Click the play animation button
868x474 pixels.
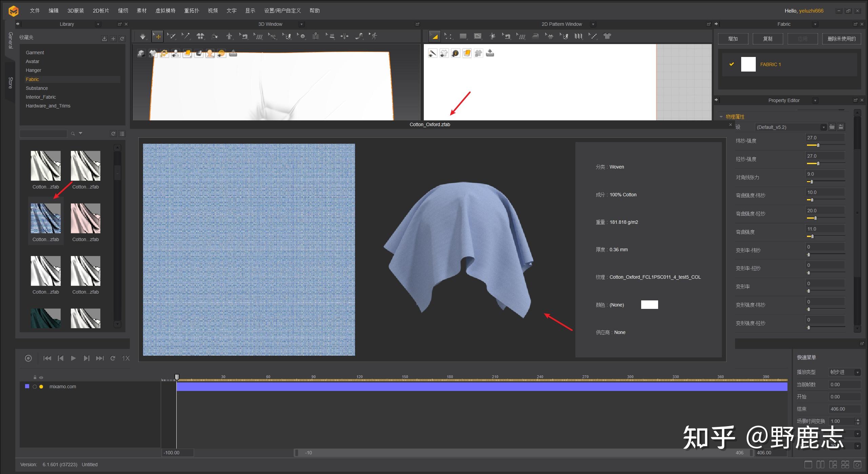pyautogui.click(x=73, y=358)
